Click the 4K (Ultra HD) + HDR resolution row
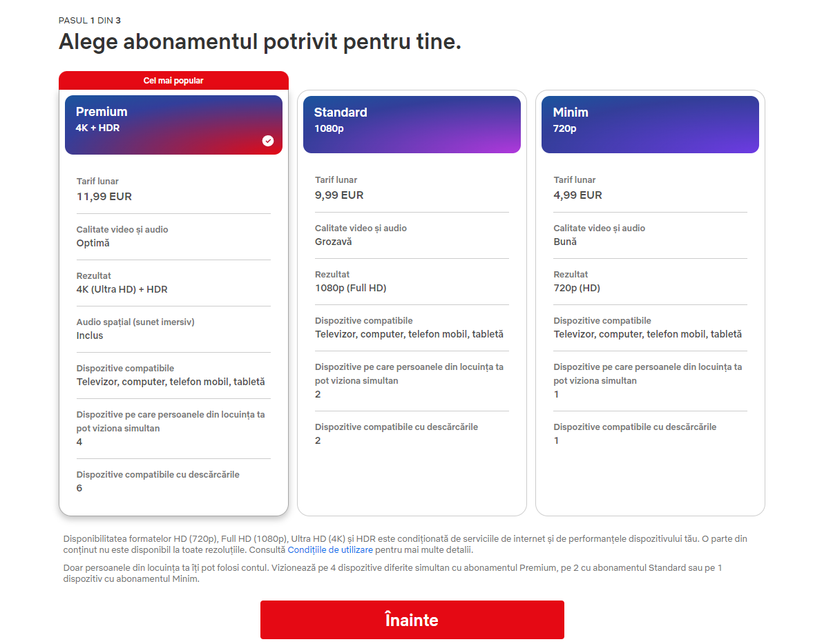This screenshot has height=644, width=813. pyautogui.click(x=122, y=289)
